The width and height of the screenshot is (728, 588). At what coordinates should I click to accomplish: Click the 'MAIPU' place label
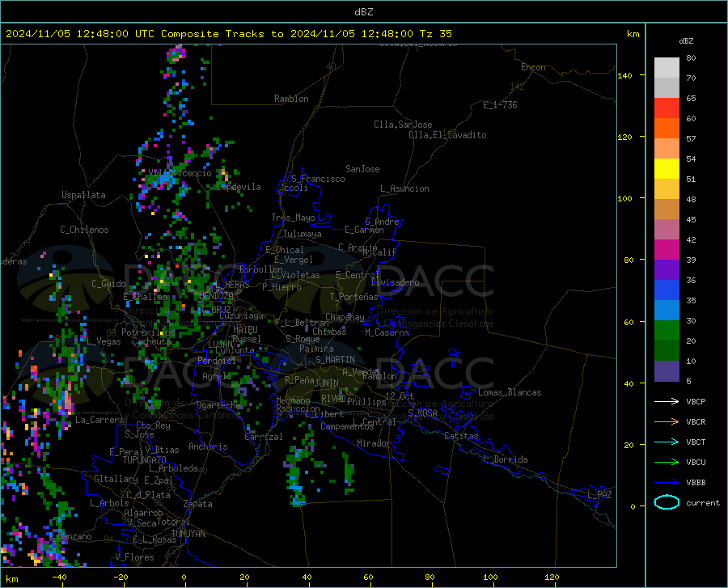[x=245, y=329]
